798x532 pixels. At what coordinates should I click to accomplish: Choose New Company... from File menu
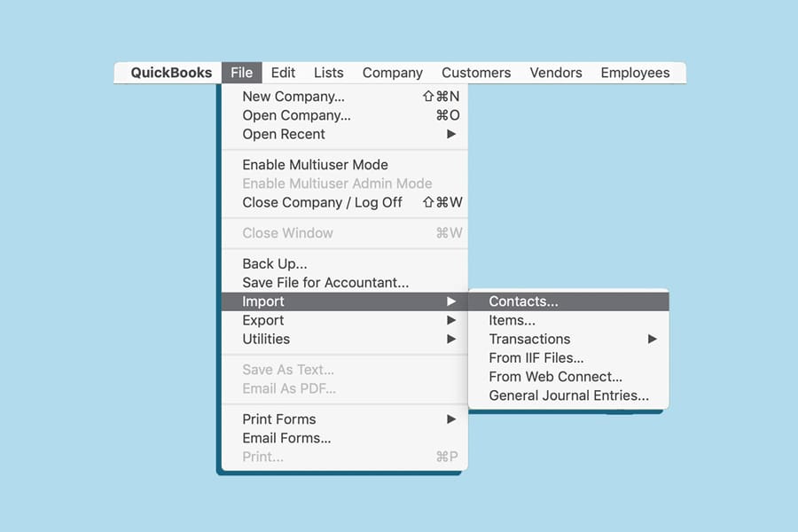(345, 97)
